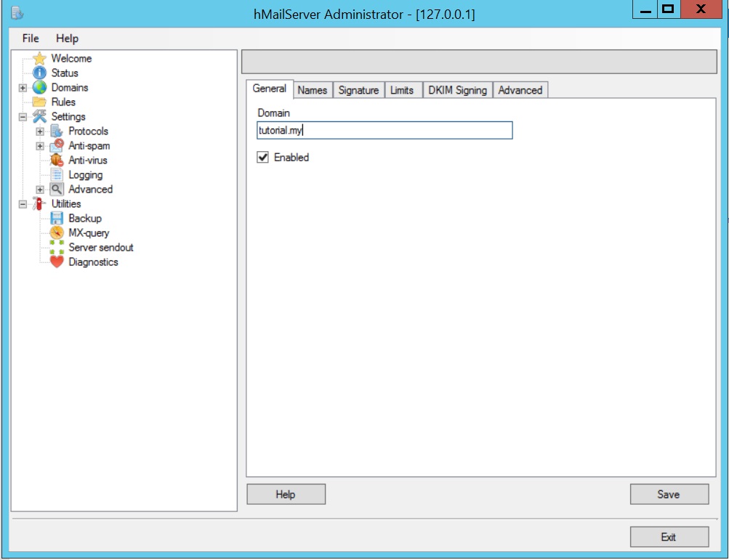This screenshot has height=560, width=729.
Task: Collapse the Utilities tree node
Action: [23, 204]
